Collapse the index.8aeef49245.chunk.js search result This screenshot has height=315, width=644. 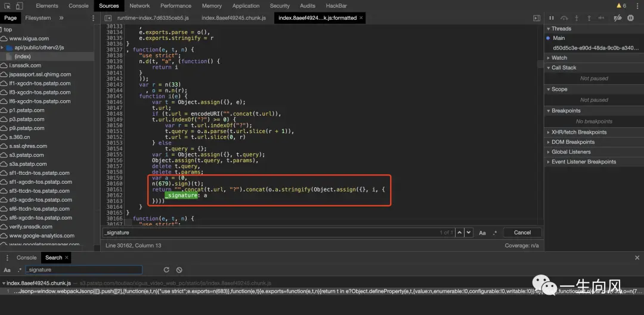click(4, 283)
